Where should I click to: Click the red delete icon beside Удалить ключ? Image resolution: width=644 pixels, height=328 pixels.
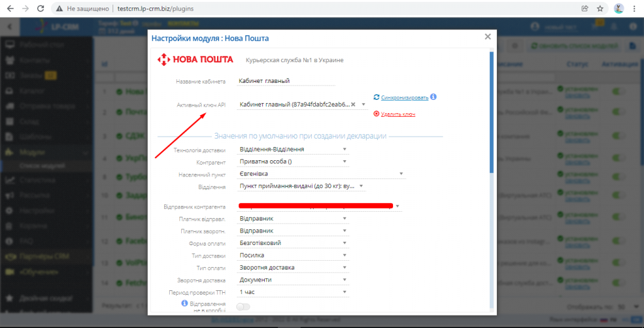(376, 114)
